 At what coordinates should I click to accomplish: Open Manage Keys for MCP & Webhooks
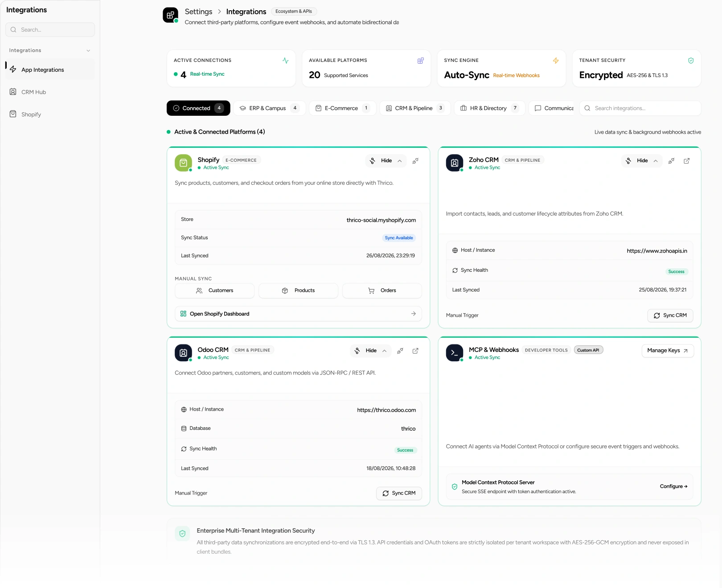668,351
